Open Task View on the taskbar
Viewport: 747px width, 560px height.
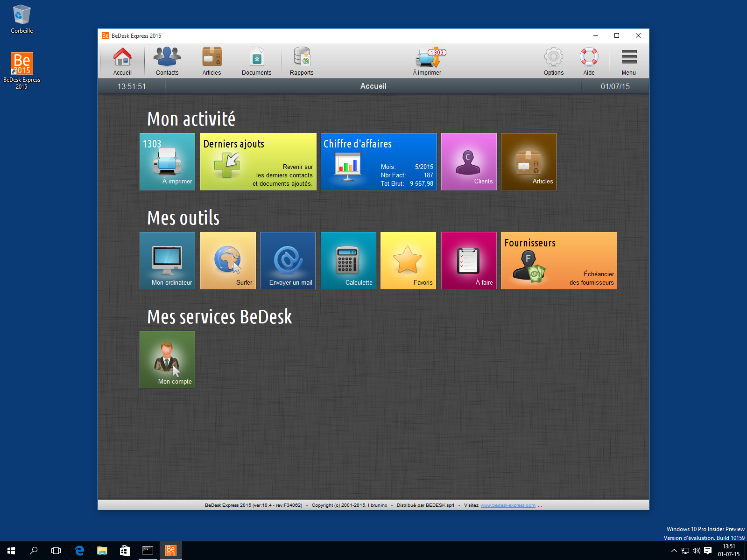click(x=56, y=551)
